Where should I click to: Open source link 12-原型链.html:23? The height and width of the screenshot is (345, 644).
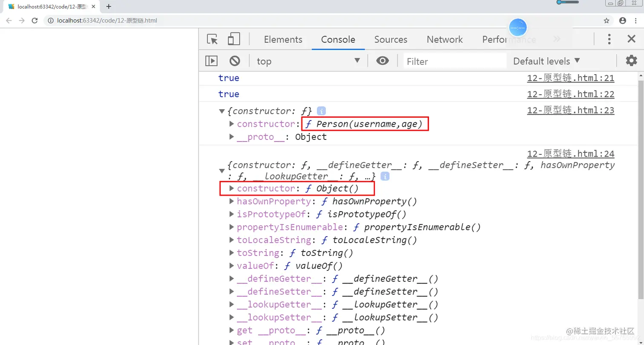[571, 110]
